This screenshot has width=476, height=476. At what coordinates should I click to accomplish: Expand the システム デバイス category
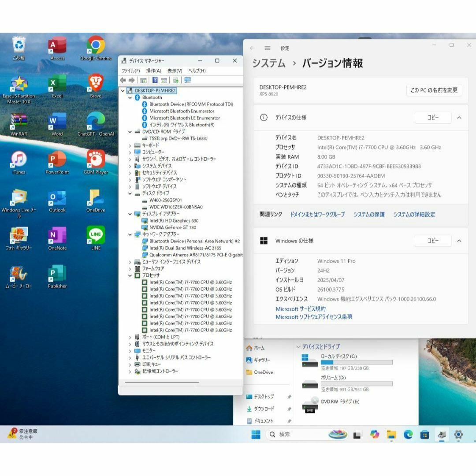130,166
